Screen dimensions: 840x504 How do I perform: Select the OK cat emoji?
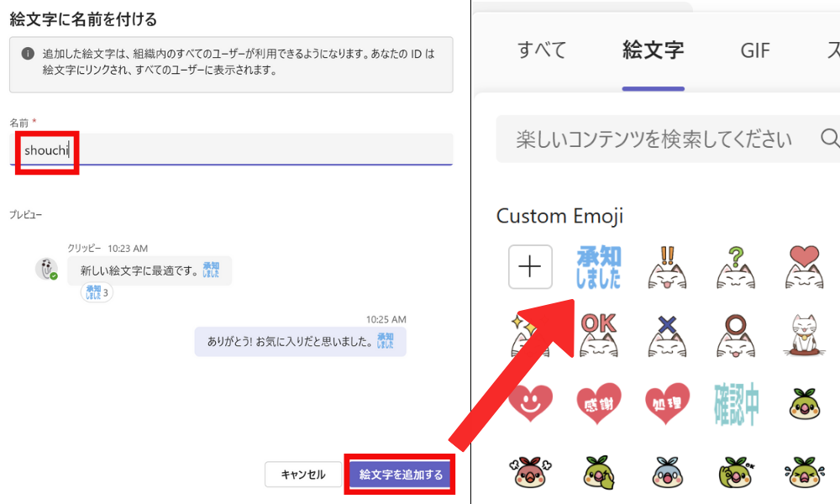point(598,336)
